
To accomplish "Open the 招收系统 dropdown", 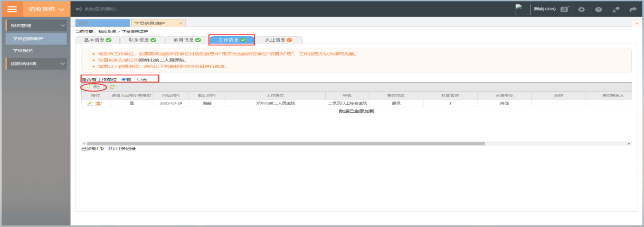I will coord(46,9).
